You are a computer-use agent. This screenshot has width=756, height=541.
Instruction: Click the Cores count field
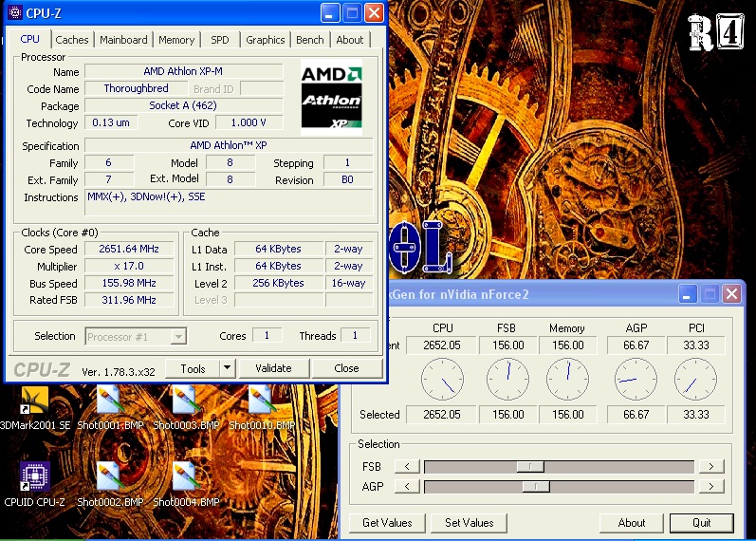pos(267,335)
